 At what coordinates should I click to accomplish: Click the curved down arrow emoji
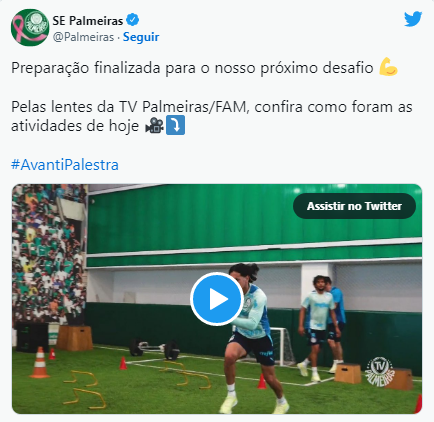(x=175, y=126)
